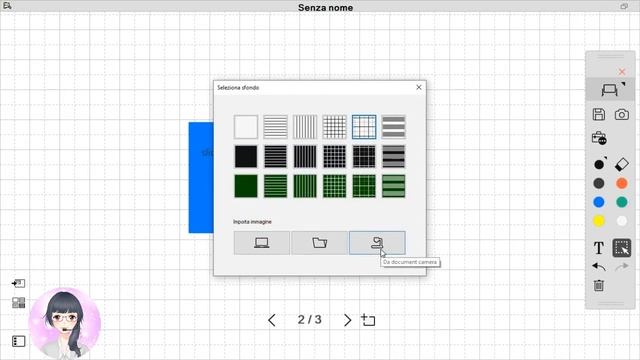The height and width of the screenshot is (360, 640).
Task: Choose white background with fine grid
Action: pyautogui.click(x=334, y=127)
